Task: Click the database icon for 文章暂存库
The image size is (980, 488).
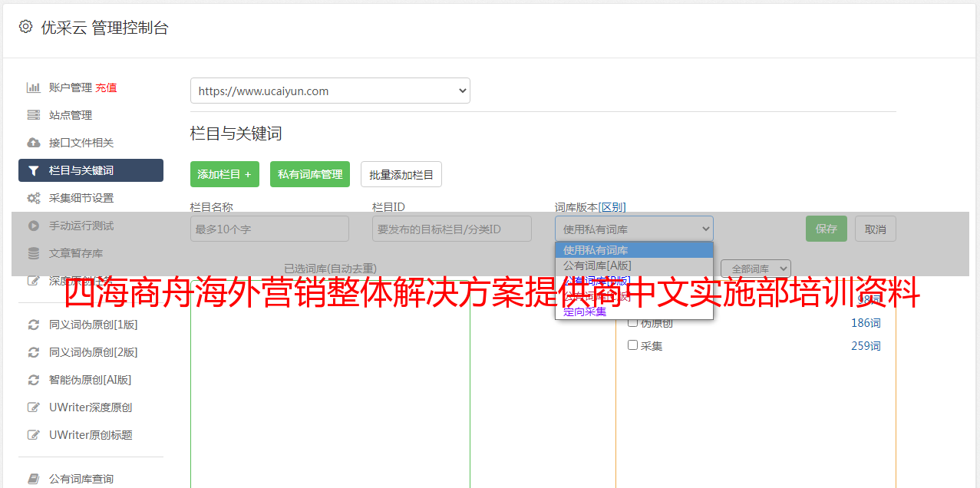Action: (34, 253)
